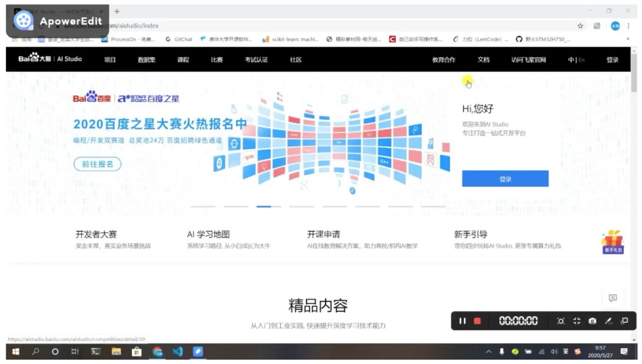
Task: Click the overlapping-windows icon in recorder toolbar
Action: click(625, 321)
